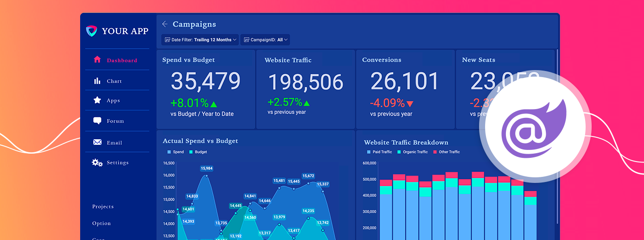Screen dimensions: 644x240
Task: Click the red down triangle beside -4.09%
Action: (x=410, y=104)
